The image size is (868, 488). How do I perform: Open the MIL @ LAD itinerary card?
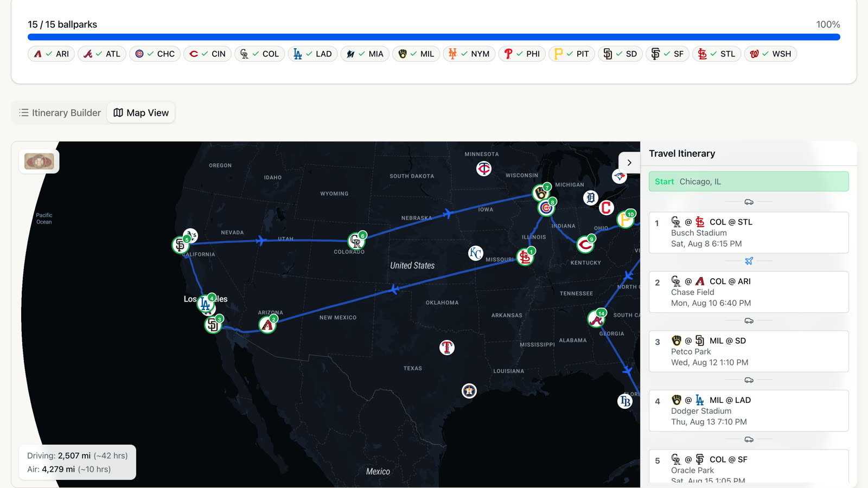pos(749,410)
